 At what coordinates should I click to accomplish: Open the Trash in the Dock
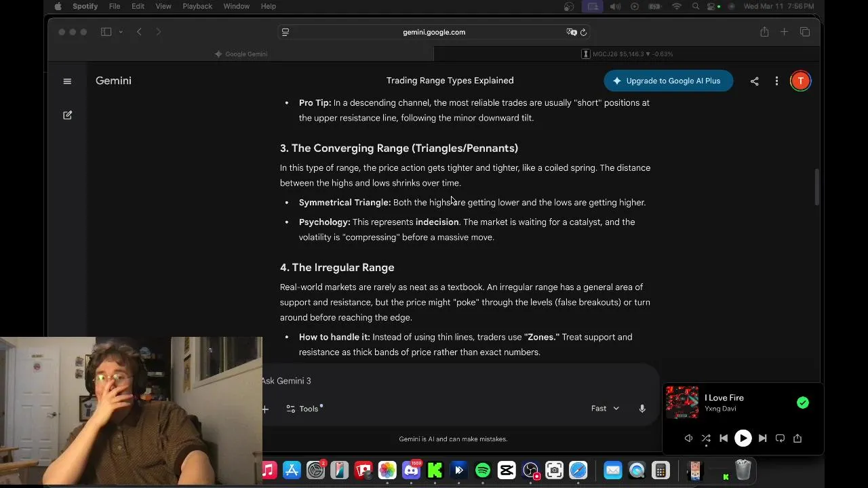(x=743, y=470)
